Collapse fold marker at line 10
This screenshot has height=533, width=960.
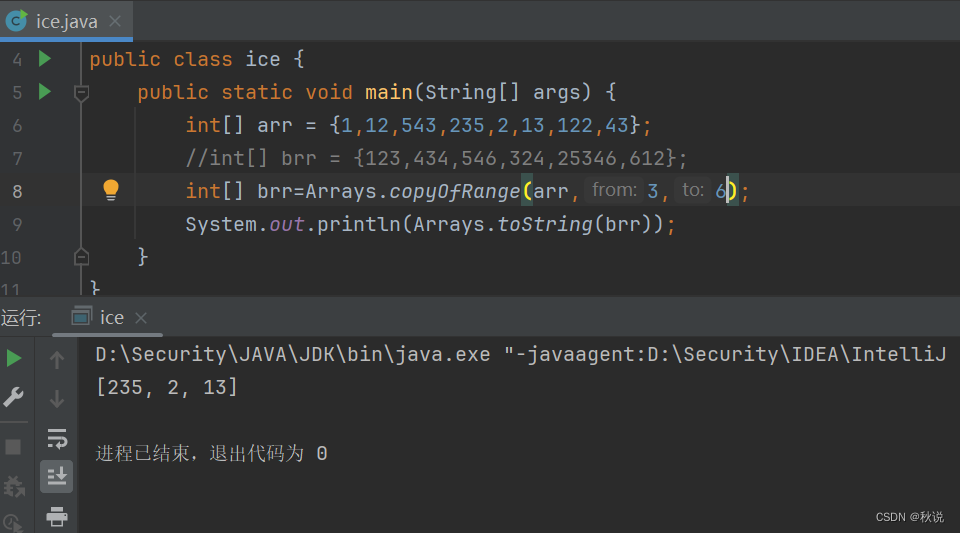pos(81,256)
